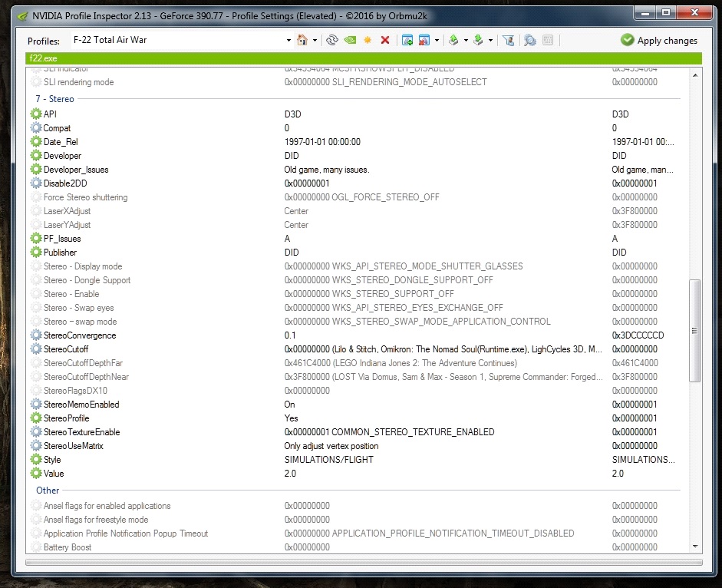The height and width of the screenshot is (588, 722).
Task: Click the gear icon next to StereoCutoff
Action: click(x=36, y=349)
